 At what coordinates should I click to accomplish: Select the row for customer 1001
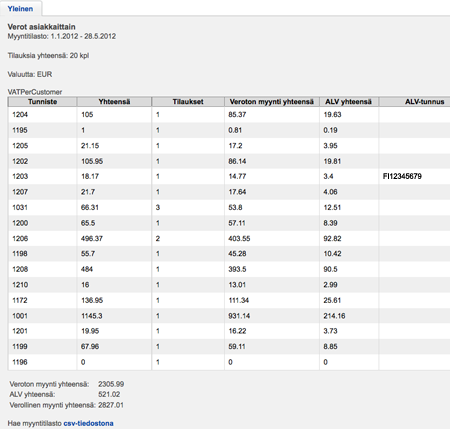pyautogui.click(x=229, y=316)
